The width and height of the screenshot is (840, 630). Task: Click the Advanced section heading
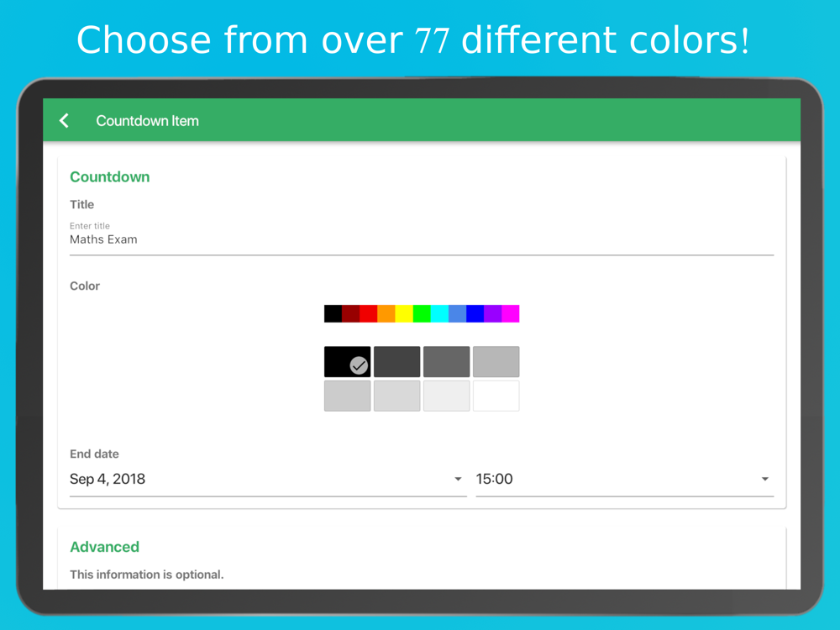point(104,547)
